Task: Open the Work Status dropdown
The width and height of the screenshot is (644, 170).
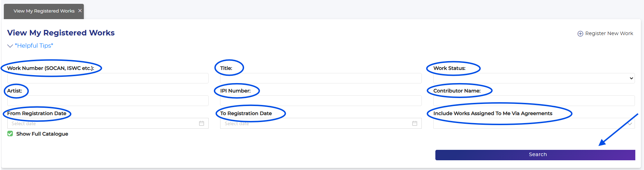Action: click(x=534, y=78)
